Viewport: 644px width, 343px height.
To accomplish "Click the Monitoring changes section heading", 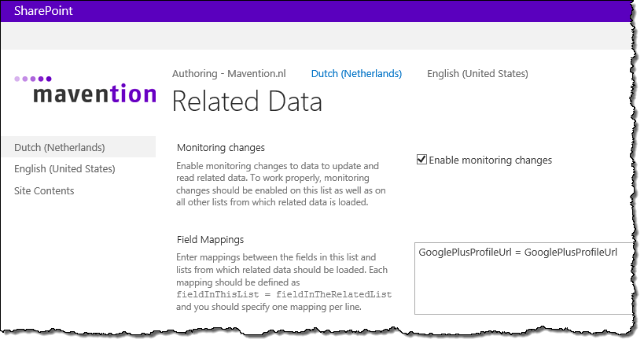I will pyautogui.click(x=220, y=147).
